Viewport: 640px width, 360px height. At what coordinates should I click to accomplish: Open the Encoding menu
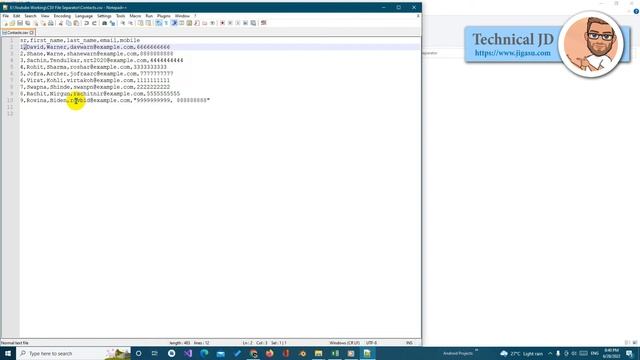pyautogui.click(x=62, y=16)
